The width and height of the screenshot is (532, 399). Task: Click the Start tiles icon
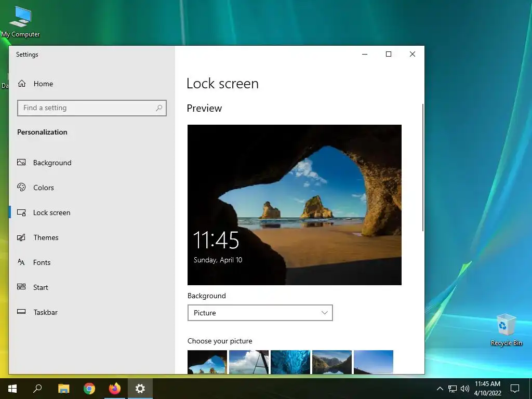click(x=21, y=287)
